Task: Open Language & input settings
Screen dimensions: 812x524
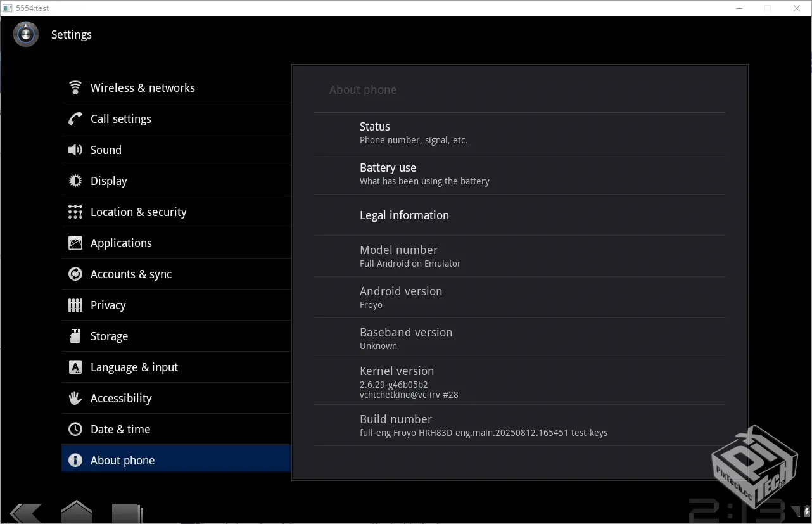Action: (x=134, y=367)
